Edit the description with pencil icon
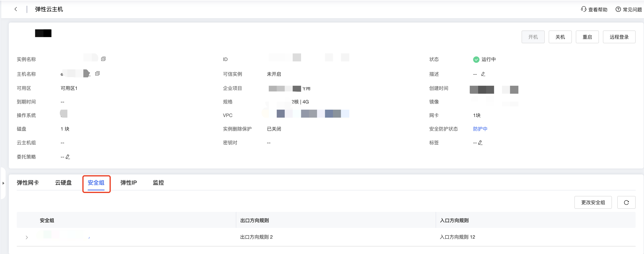Image resolution: width=644 pixels, height=254 pixels. point(483,74)
